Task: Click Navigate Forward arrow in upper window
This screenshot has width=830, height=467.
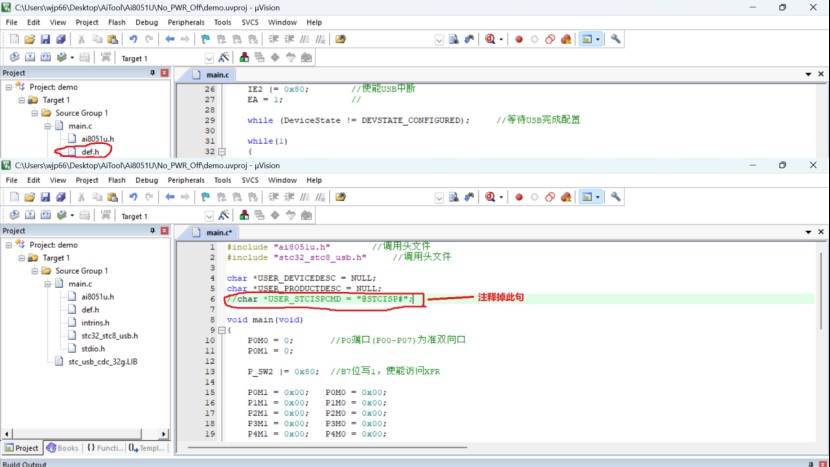Action: click(185, 39)
